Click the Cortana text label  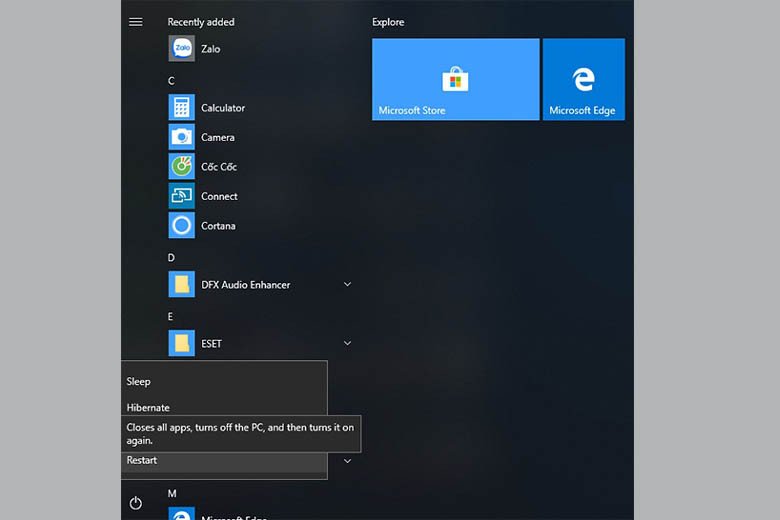point(218,226)
